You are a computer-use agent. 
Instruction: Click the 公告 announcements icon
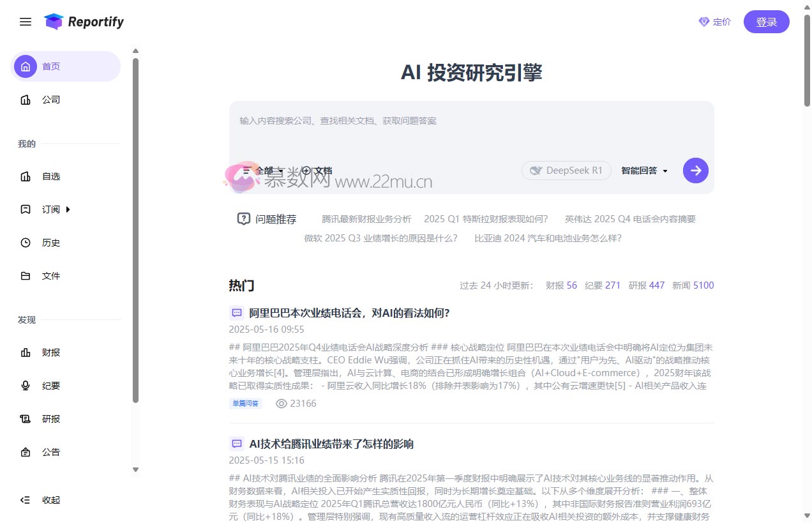26,452
